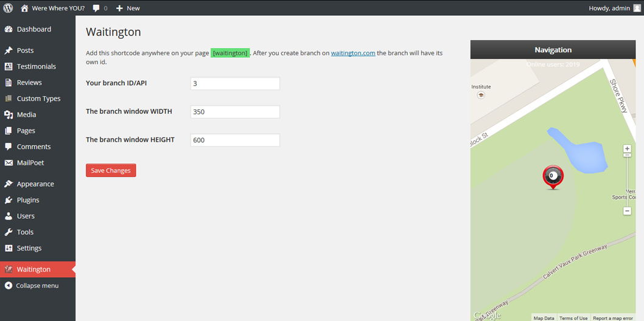Click the Collapse menu arrow icon
Viewport: 644px width, 321px height.
(8, 285)
